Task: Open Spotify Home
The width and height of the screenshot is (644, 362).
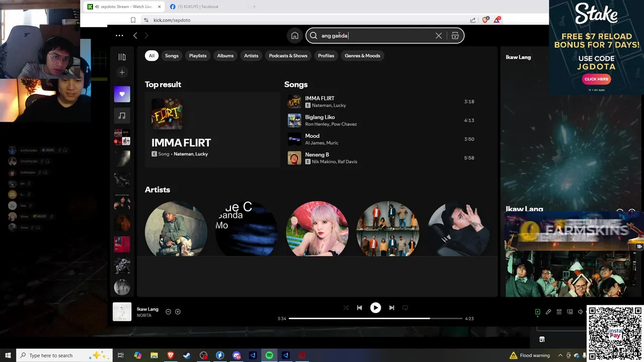Action: coord(295,36)
